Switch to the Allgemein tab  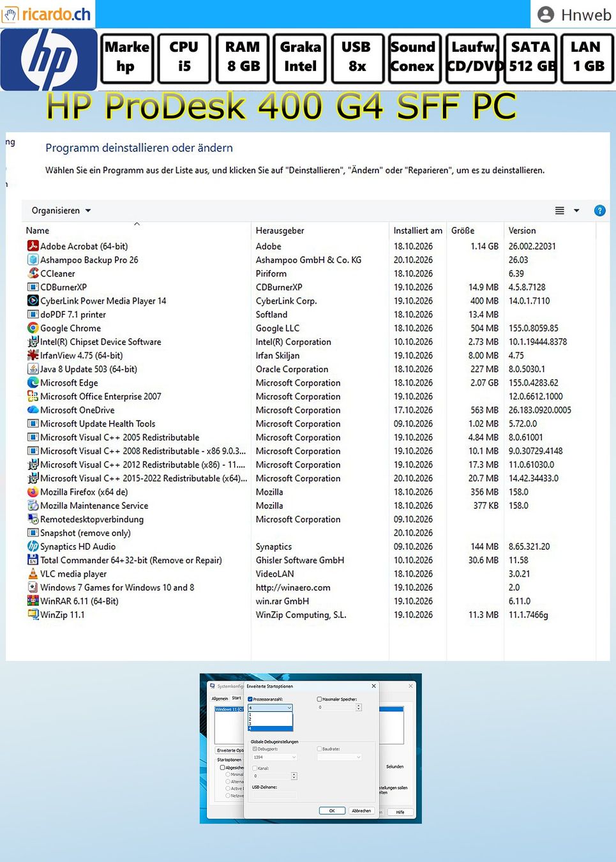[x=220, y=699]
